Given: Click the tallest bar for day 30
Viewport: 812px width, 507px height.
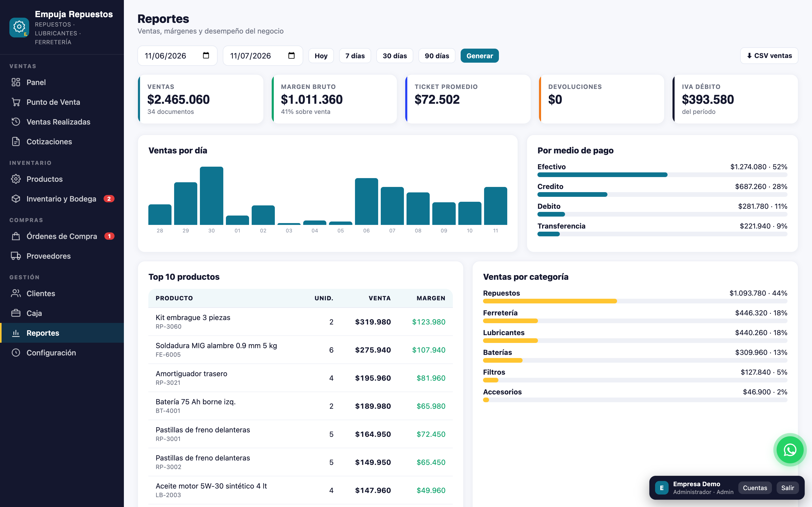Looking at the screenshot, I should pos(211,196).
